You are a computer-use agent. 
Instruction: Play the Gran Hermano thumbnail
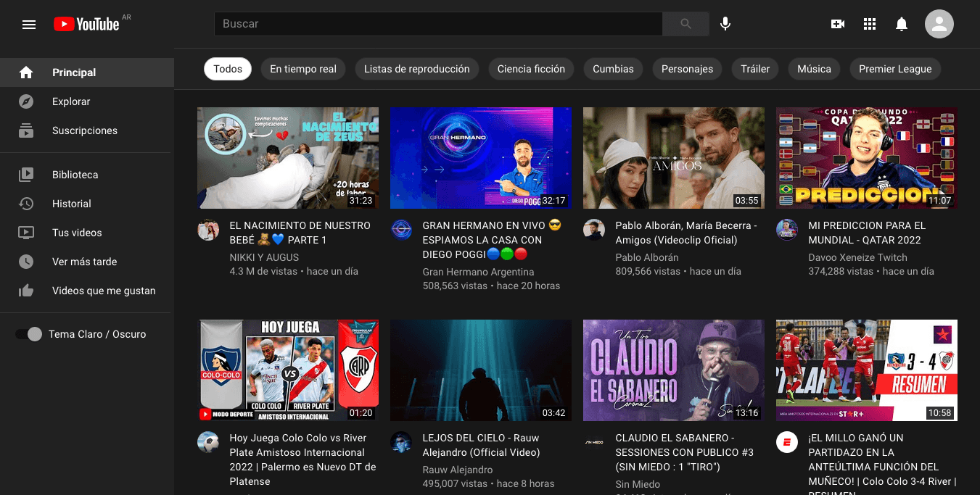coord(481,158)
